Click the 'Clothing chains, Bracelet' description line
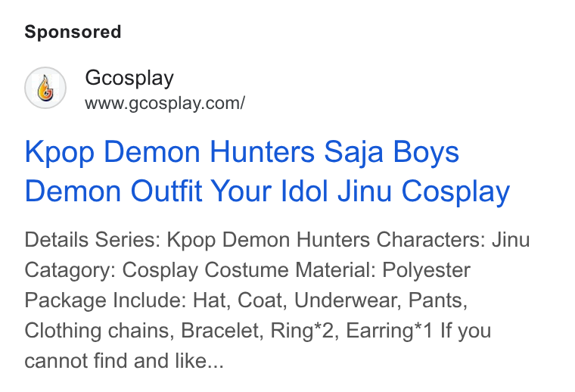 [257, 331]
